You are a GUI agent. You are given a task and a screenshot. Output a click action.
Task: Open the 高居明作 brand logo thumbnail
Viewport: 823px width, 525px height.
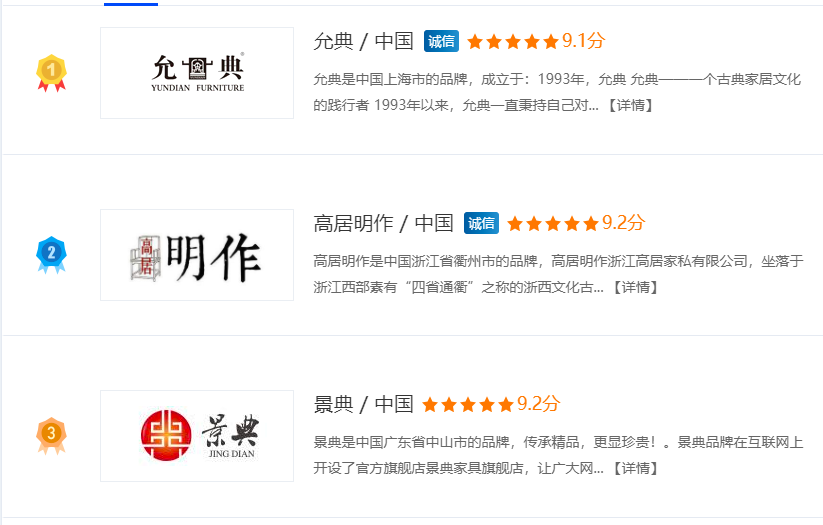point(197,255)
